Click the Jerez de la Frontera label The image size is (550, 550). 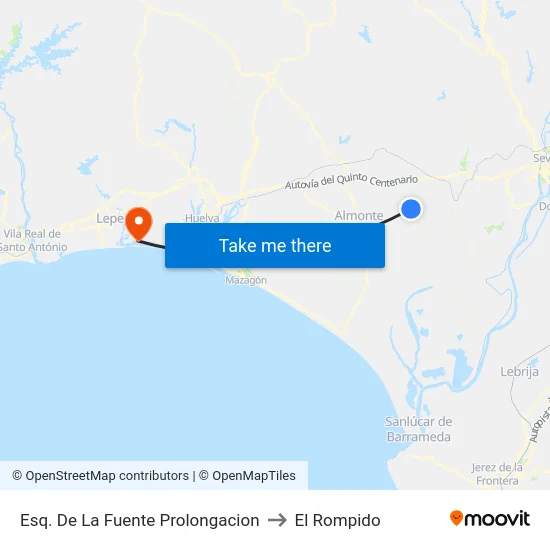[497, 474]
